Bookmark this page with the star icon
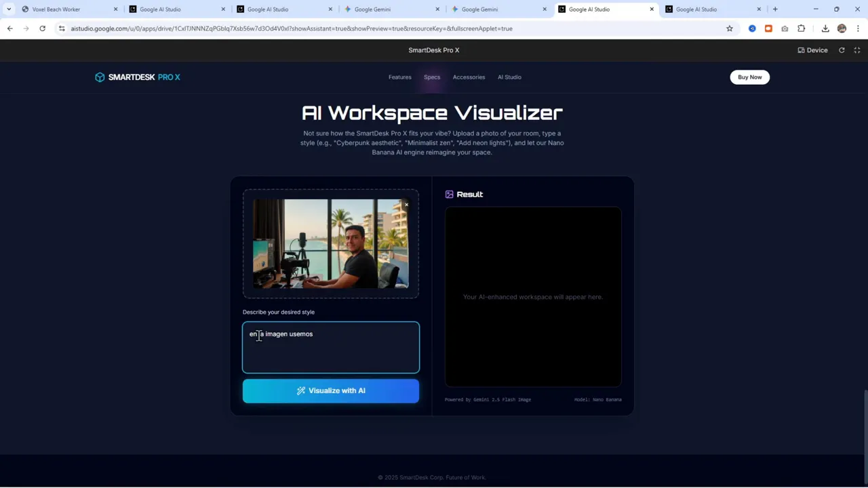868x488 pixels. point(729,28)
